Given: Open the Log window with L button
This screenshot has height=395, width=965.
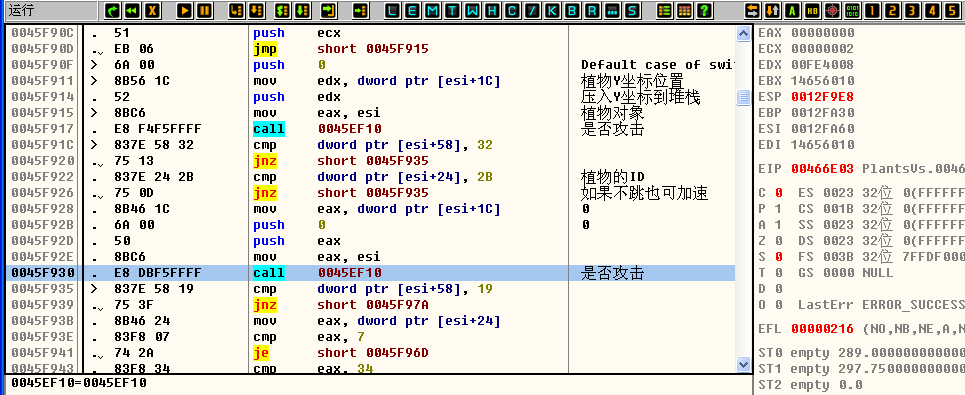Looking at the screenshot, I should pos(393,10).
